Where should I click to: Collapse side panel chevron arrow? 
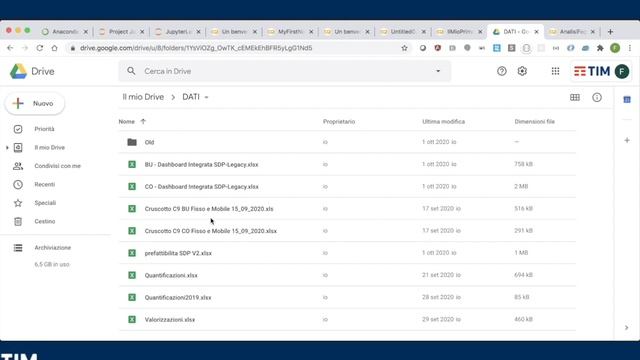[627, 327]
